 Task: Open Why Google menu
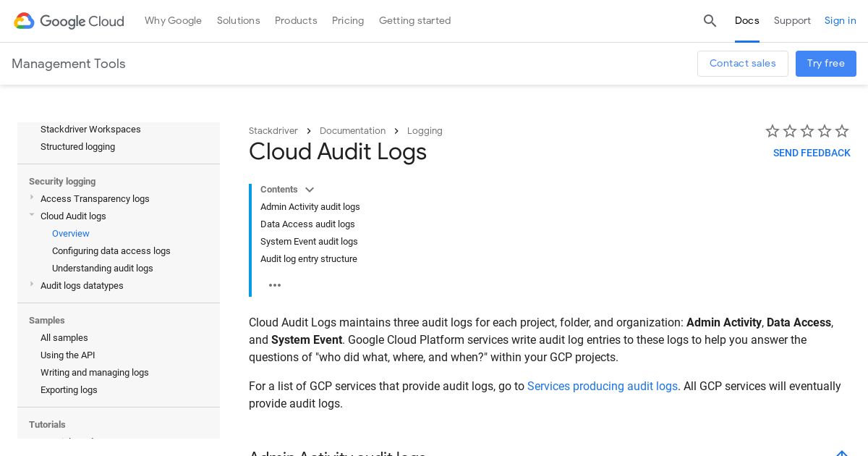tap(173, 21)
